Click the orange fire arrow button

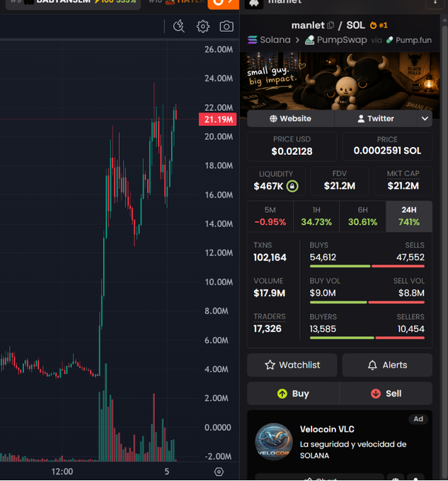click(224, 4)
